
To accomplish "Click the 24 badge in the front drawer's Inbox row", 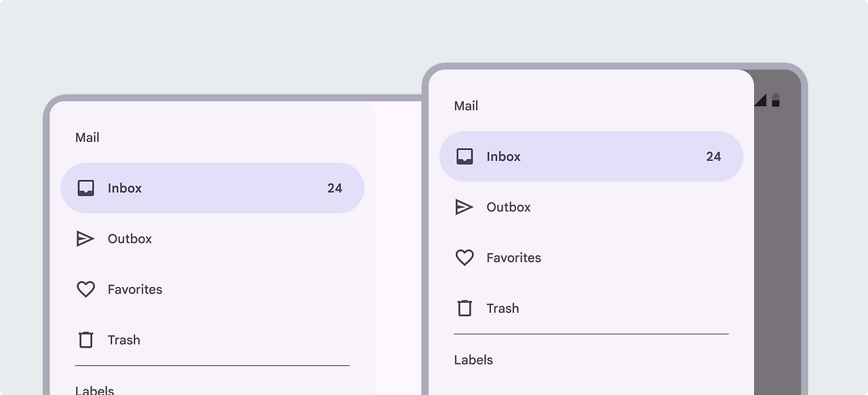I will point(713,157).
